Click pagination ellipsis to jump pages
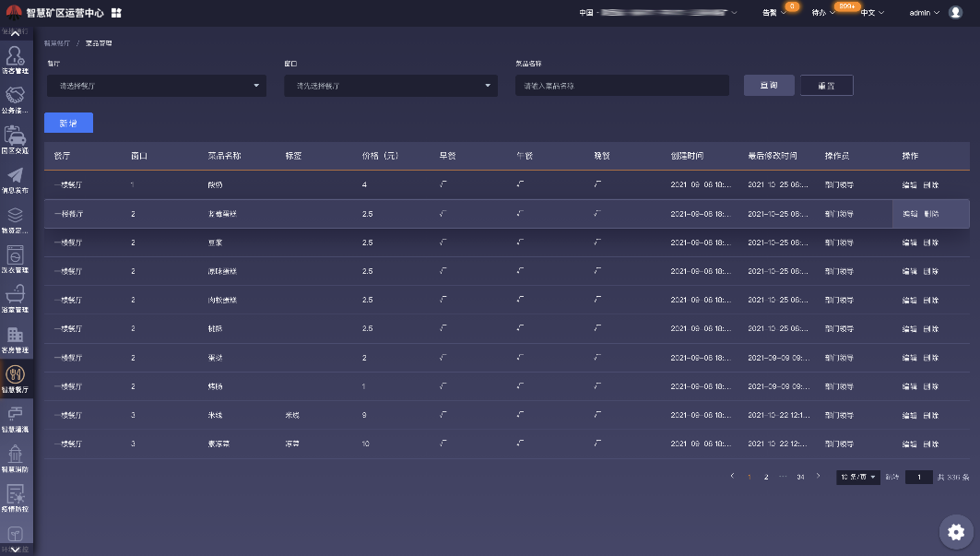980x556 pixels. point(783,477)
